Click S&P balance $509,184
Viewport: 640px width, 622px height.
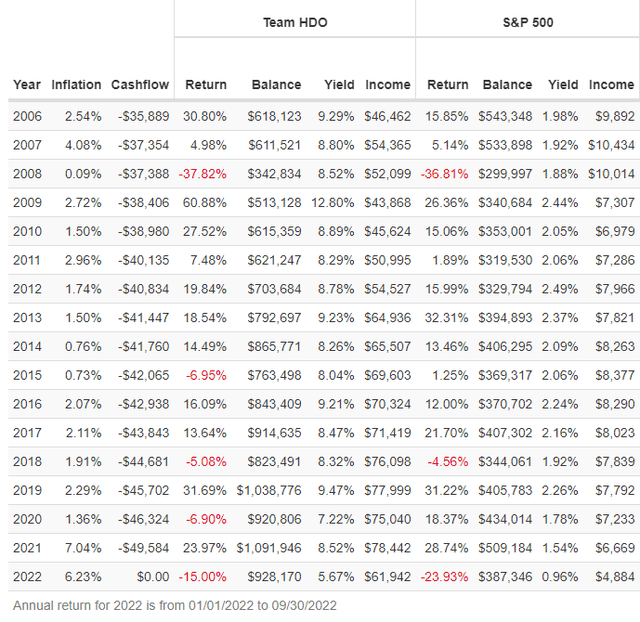[x=505, y=548]
